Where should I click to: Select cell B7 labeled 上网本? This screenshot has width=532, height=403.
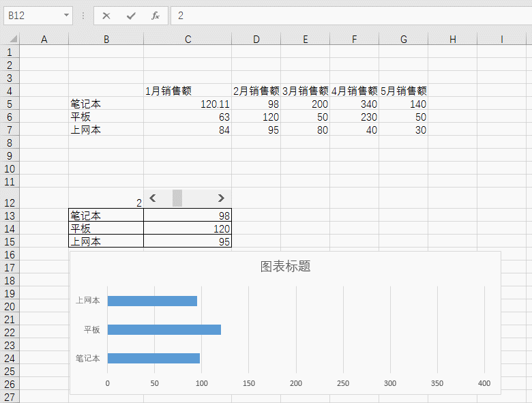coord(106,130)
